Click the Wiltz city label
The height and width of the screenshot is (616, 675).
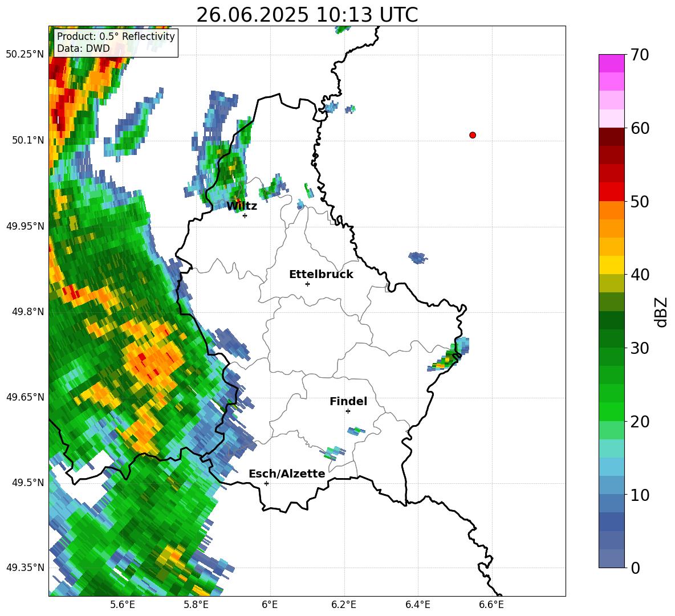[242, 206]
